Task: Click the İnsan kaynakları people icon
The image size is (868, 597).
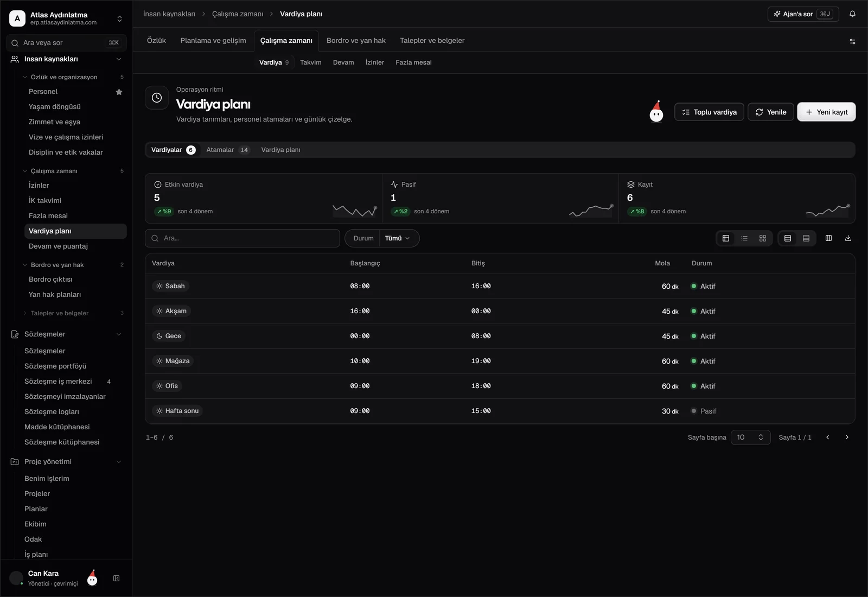Action: click(x=15, y=59)
